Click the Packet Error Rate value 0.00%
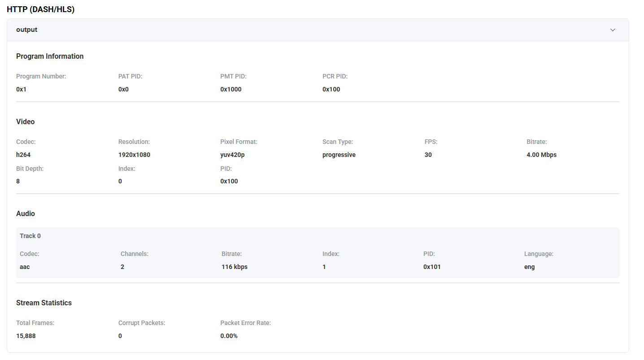 pos(229,336)
